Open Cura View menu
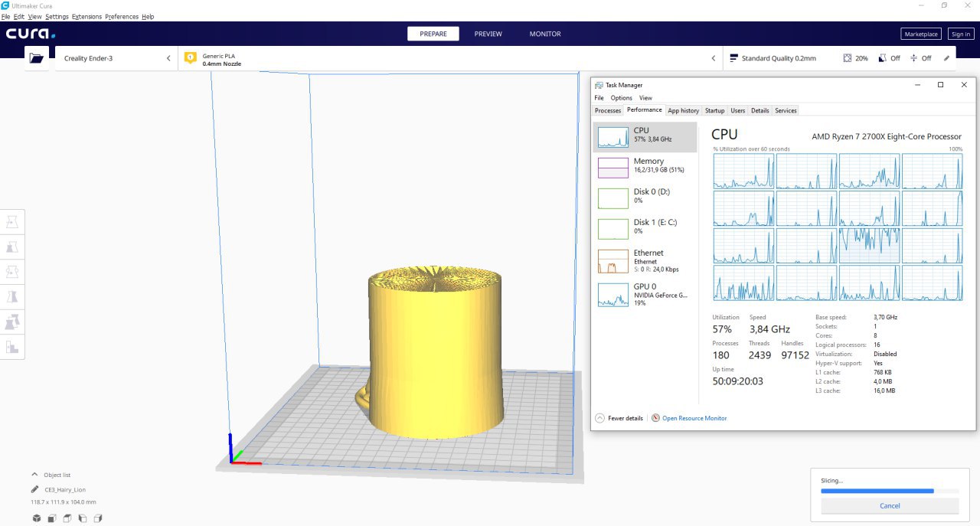The height and width of the screenshot is (526, 980). (x=34, y=16)
